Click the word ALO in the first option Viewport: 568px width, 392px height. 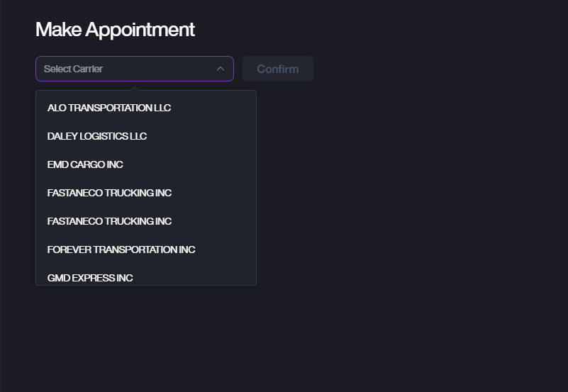[56, 108]
